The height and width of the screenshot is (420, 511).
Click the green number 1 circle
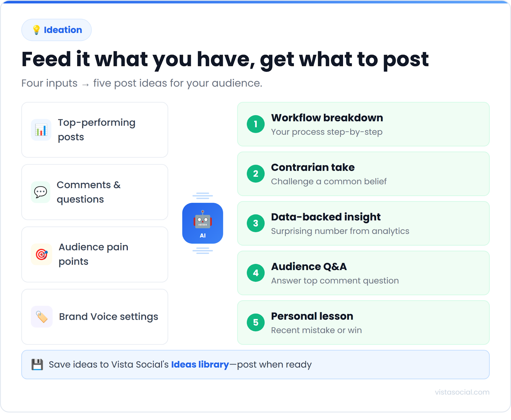(x=256, y=124)
